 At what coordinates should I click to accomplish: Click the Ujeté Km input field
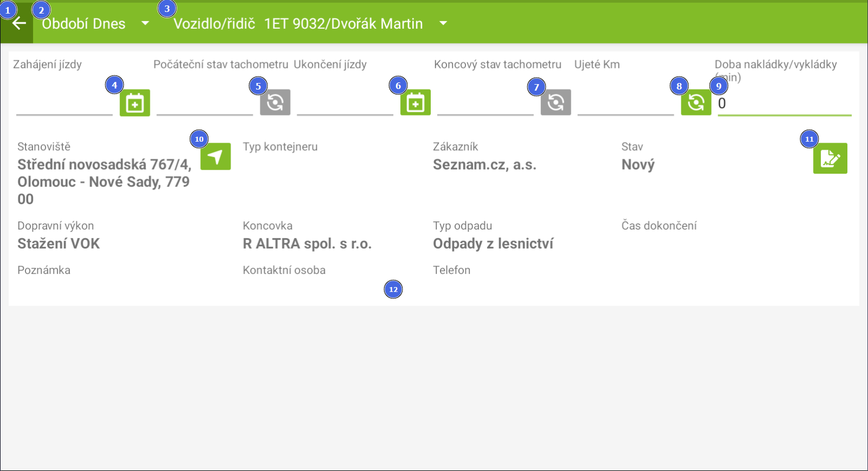coord(625,105)
